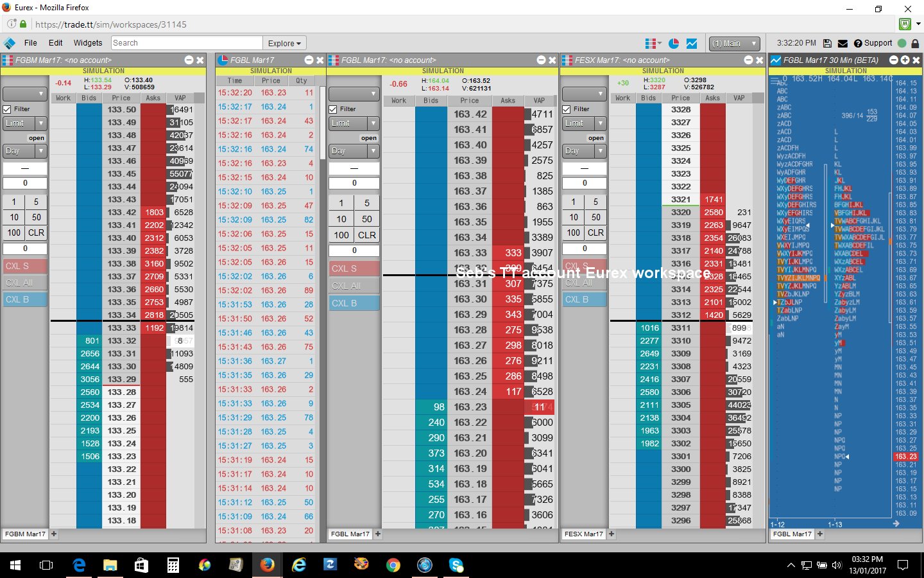Click CXL B in the FGBM widget

click(25, 299)
